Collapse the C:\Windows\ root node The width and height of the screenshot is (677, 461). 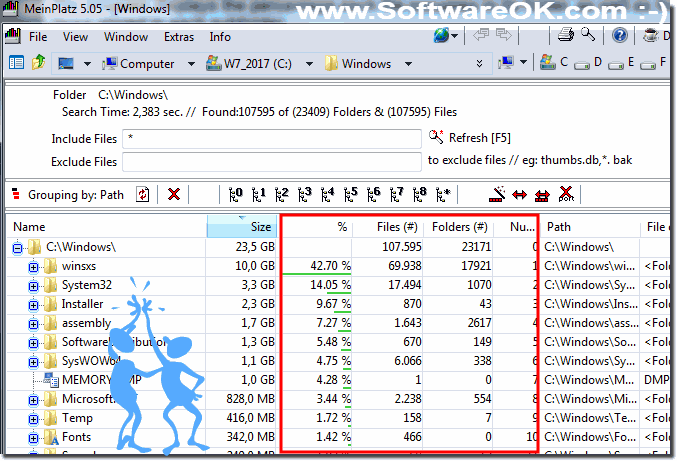pos(16,247)
